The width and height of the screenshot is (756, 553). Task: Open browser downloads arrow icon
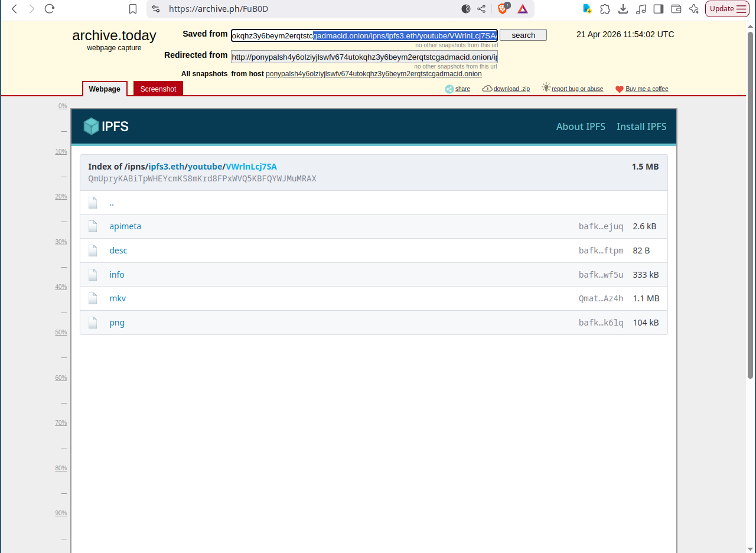pyautogui.click(x=623, y=9)
